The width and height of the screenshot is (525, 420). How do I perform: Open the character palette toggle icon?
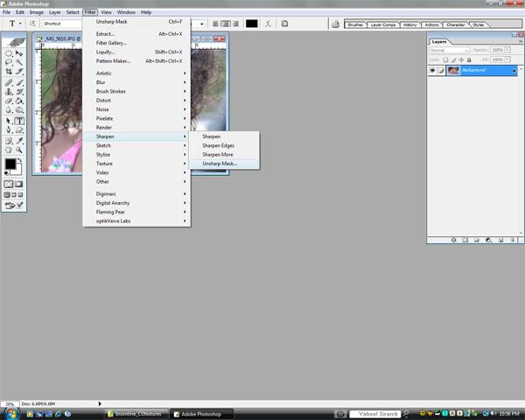[284, 24]
